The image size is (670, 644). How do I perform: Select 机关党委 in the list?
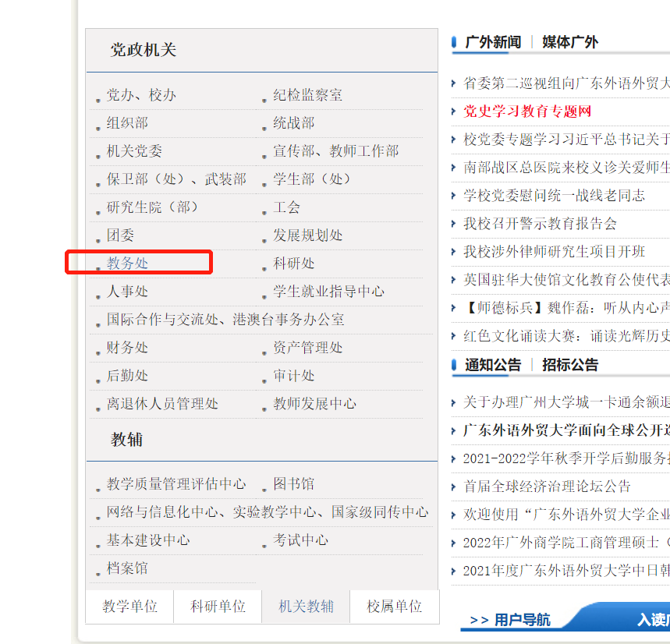tap(134, 151)
